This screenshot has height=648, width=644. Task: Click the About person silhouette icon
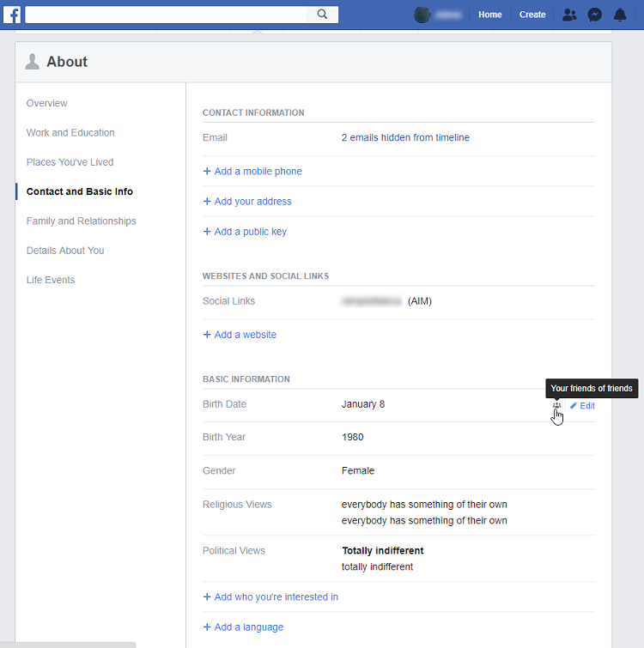tap(33, 61)
